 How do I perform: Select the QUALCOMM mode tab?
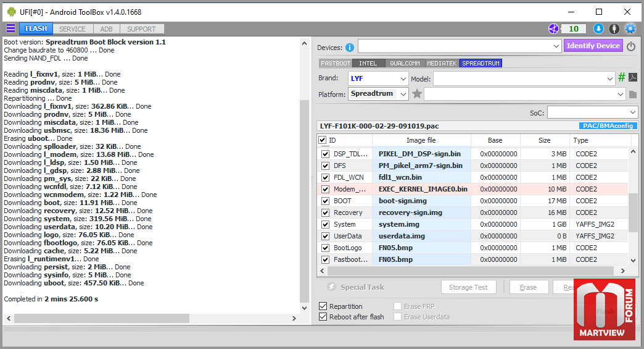[x=405, y=63]
